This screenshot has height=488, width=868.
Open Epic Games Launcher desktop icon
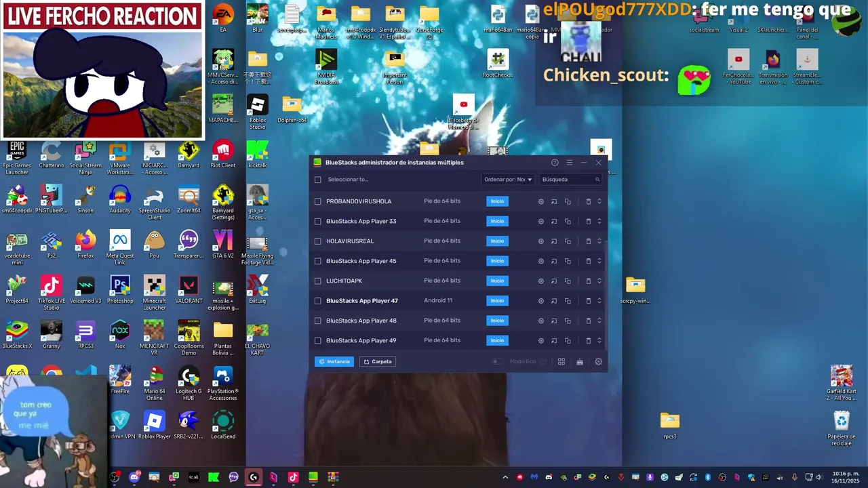coord(17,157)
